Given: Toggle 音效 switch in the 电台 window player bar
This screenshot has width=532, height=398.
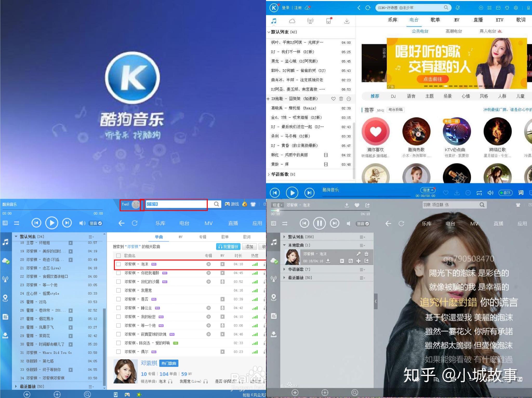Looking at the screenshot, I should (506, 193).
